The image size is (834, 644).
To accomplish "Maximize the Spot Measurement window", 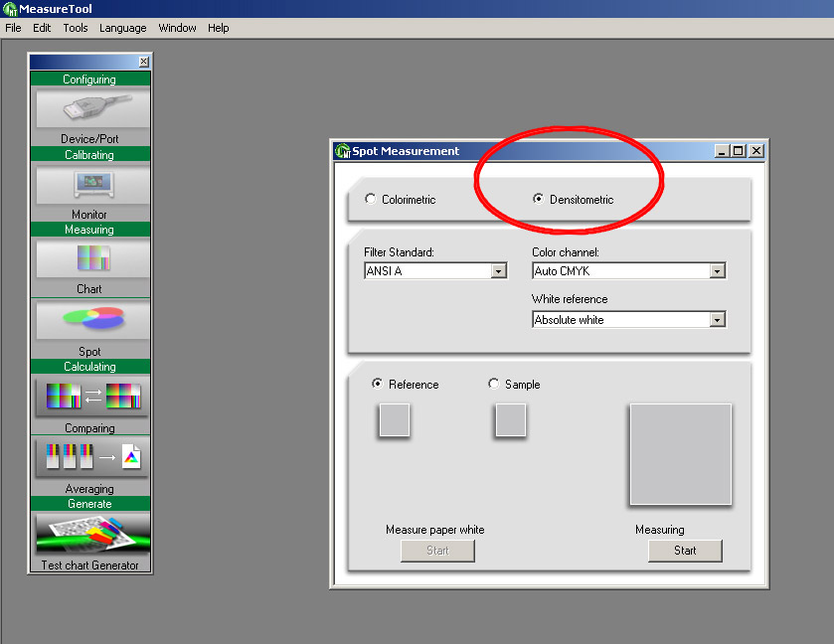I will 739,151.
